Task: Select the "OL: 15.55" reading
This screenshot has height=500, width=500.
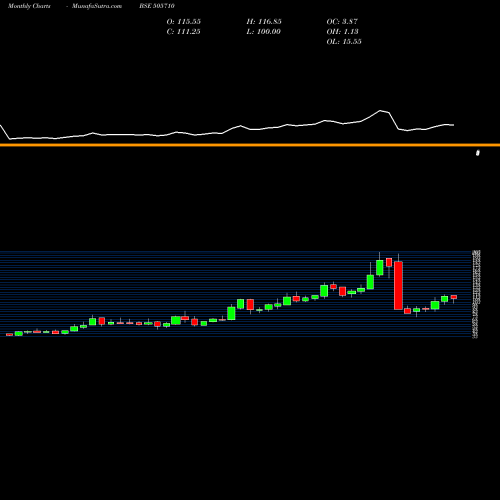Action: [344, 42]
